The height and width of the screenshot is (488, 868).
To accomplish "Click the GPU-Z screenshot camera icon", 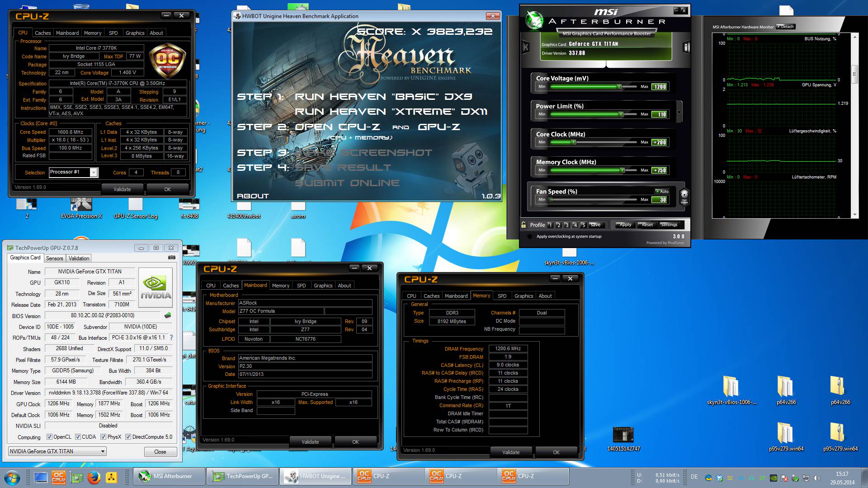I will [172, 258].
